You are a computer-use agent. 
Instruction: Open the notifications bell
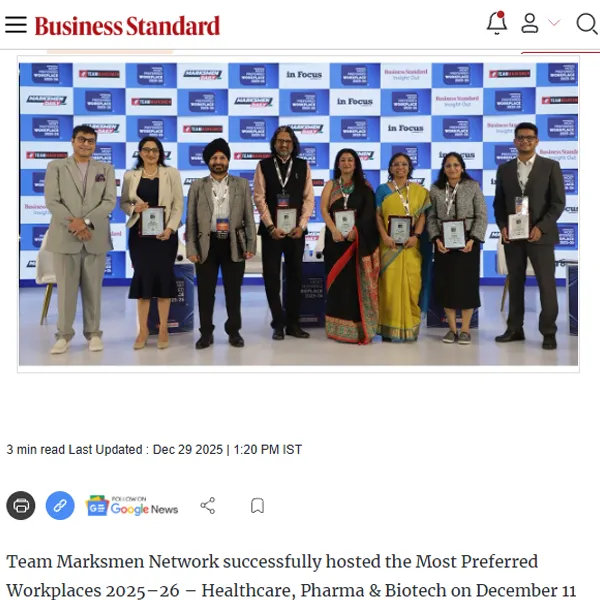497,23
